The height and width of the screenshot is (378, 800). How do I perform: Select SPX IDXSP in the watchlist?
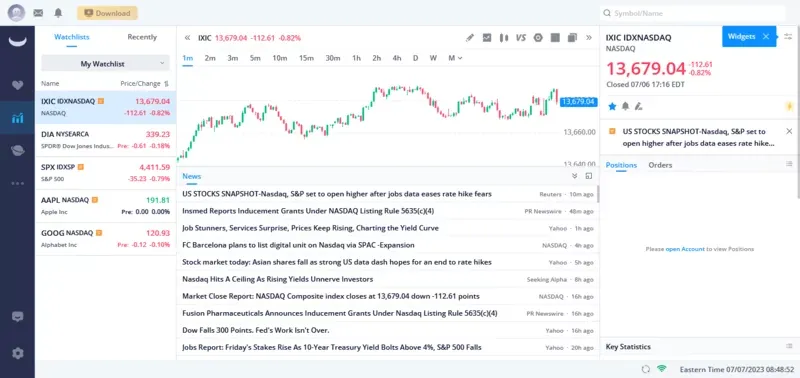[106, 173]
